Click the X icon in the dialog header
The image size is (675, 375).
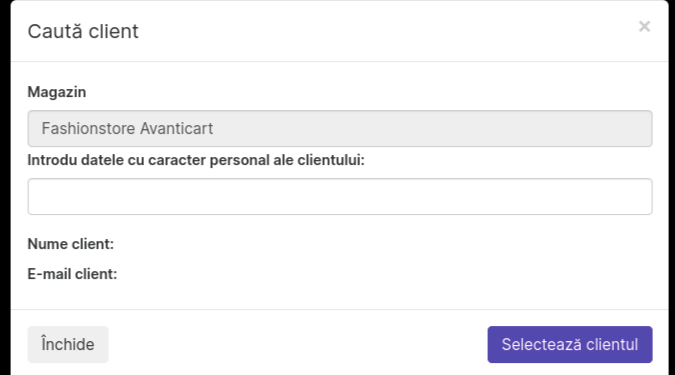coord(644,27)
